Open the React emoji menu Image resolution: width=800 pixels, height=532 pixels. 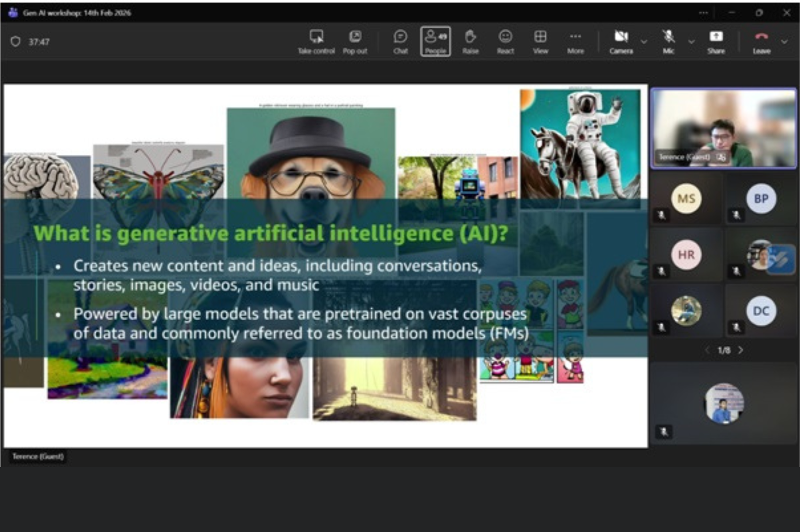(x=505, y=37)
